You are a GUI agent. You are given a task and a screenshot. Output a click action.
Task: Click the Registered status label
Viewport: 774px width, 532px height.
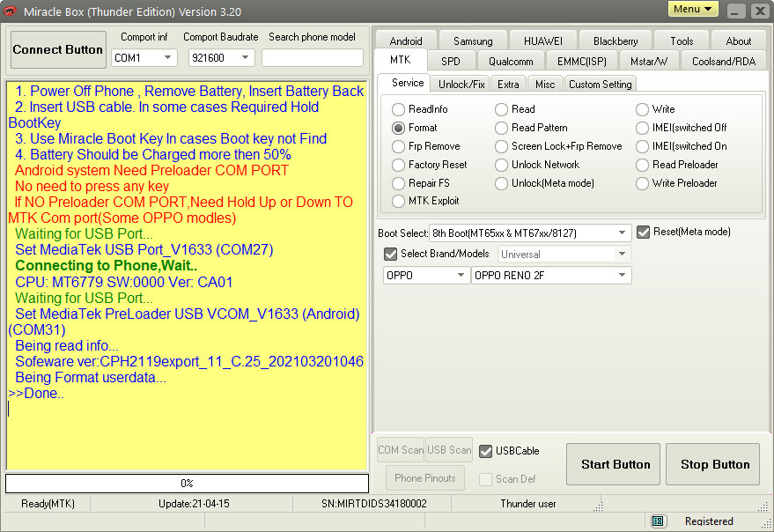[709, 521]
